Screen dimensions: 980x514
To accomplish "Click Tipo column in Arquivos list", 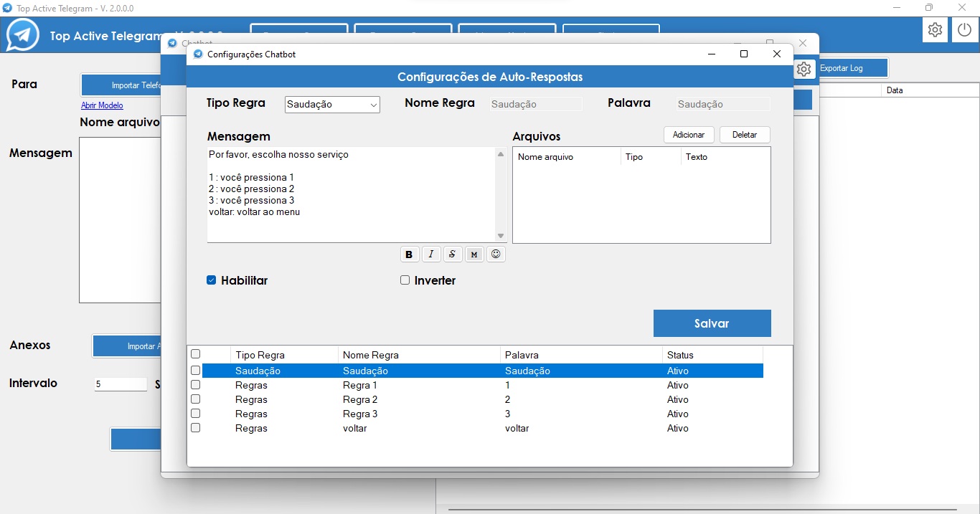I will (651, 157).
